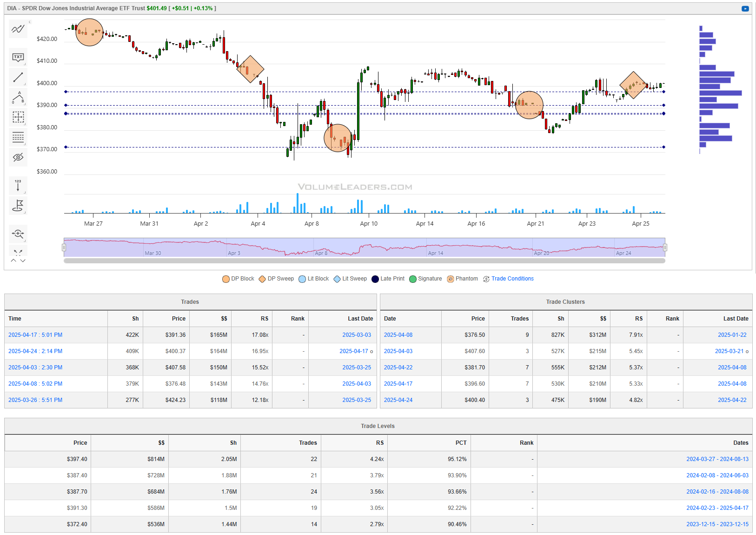Open trade 2025-03-26 : 5:51 PM
This screenshot has height=535, width=756.
[35, 400]
